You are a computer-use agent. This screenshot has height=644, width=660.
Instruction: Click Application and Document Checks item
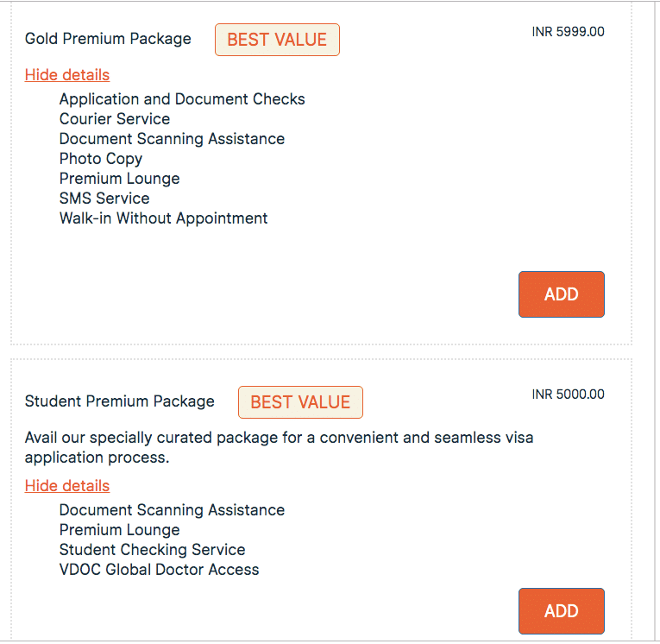(182, 99)
